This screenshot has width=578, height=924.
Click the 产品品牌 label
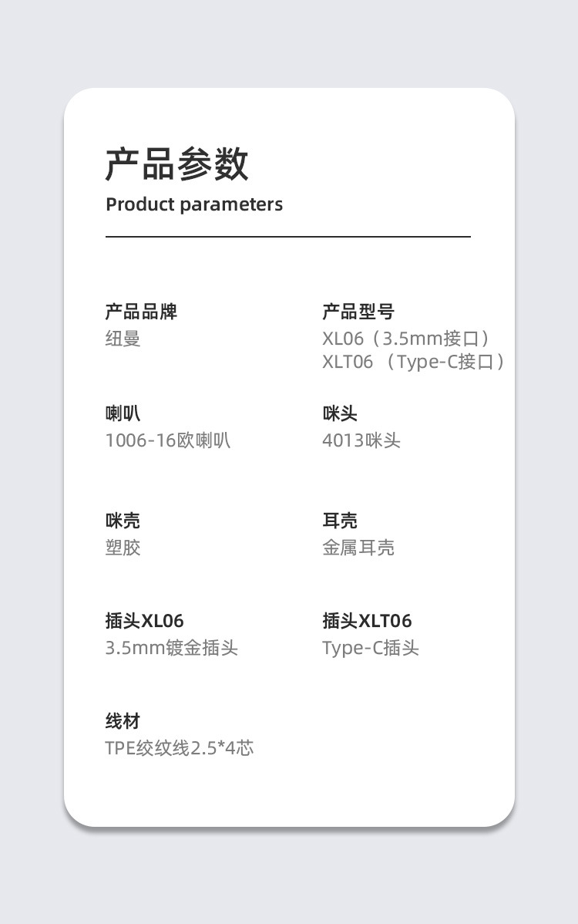click(x=141, y=312)
